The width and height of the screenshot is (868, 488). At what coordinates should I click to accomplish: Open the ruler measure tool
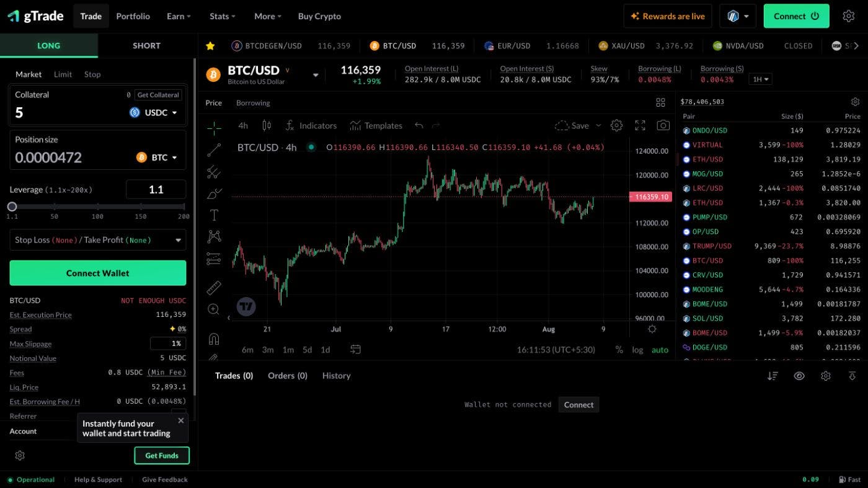pos(213,287)
